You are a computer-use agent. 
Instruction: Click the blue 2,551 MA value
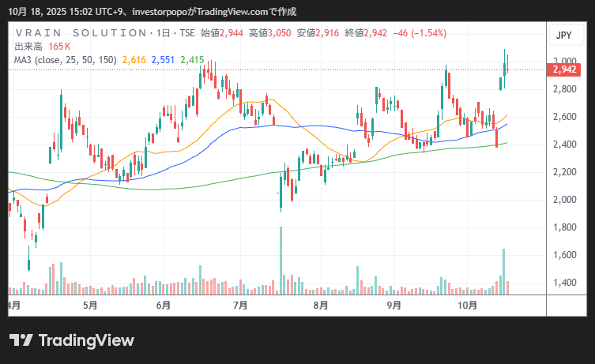click(163, 59)
